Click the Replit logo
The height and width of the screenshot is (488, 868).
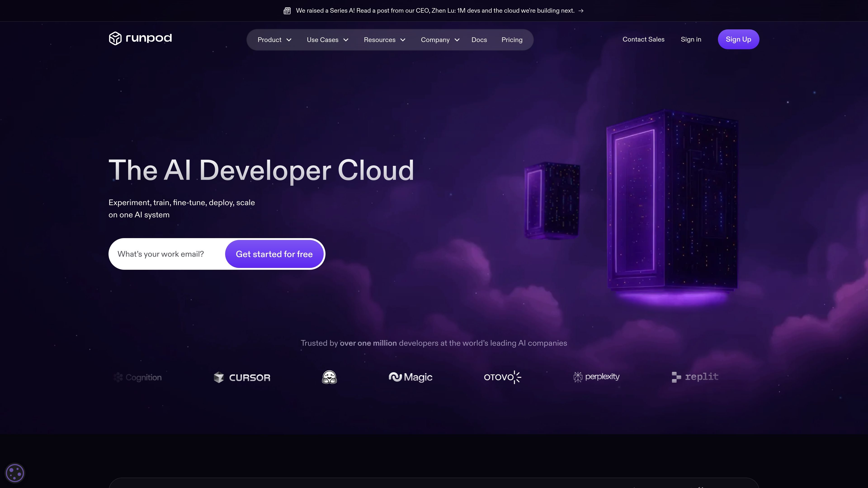695,377
